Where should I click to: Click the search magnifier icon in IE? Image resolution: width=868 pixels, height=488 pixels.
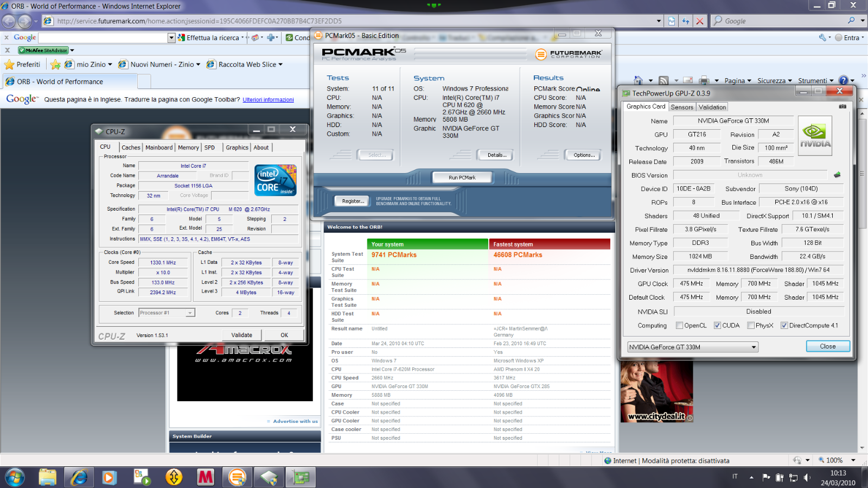click(851, 21)
